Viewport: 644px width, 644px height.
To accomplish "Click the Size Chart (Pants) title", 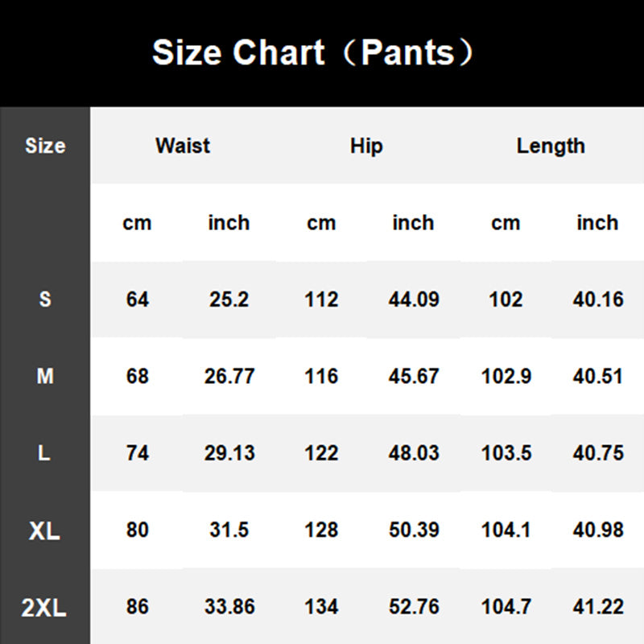I will 314,53.
